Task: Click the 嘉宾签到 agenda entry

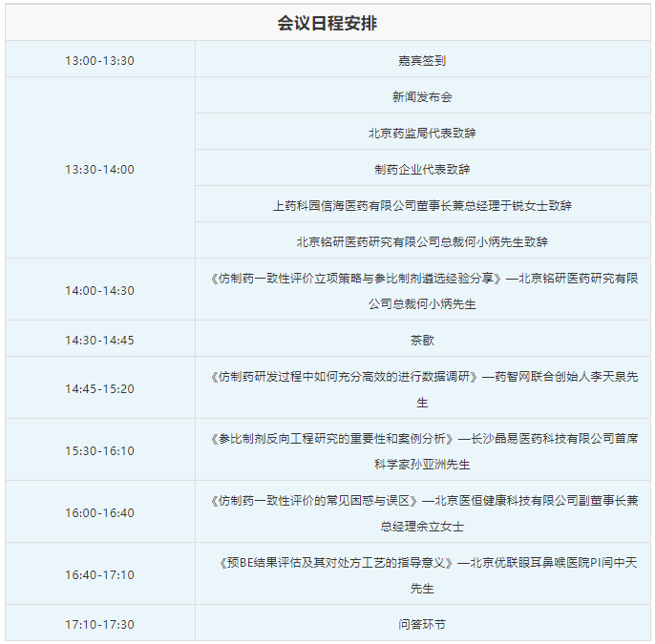Action: pyautogui.click(x=422, y=60)
